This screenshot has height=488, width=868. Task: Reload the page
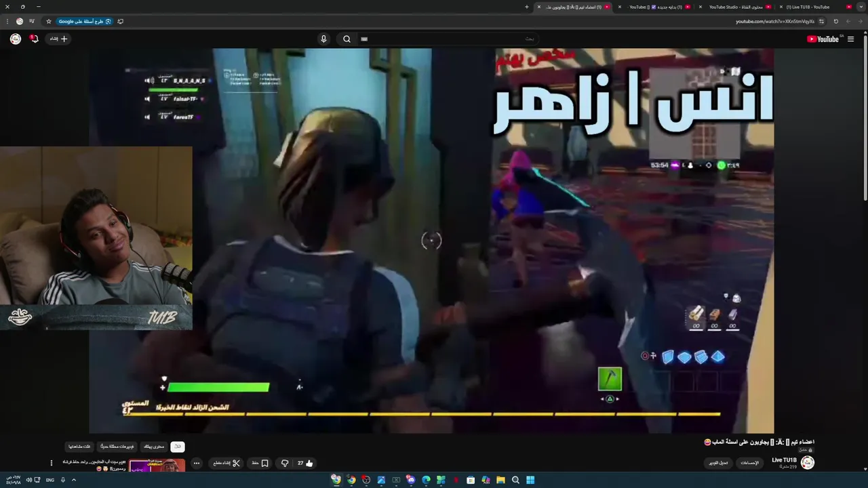835,22
